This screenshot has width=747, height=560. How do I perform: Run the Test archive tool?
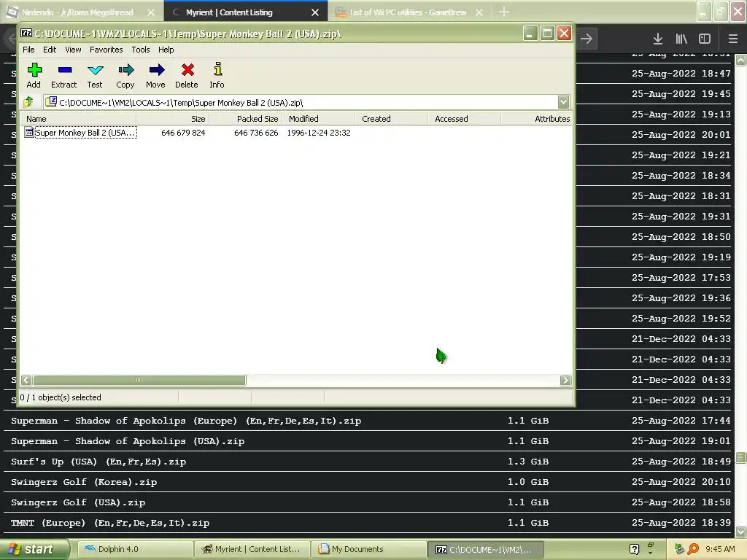pos(96,70)
